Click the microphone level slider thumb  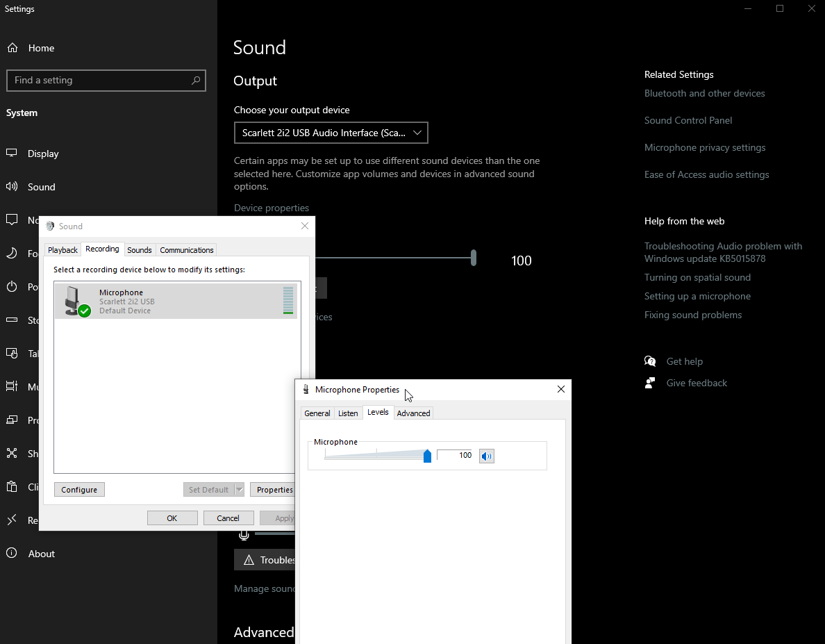tap(427, 456)
